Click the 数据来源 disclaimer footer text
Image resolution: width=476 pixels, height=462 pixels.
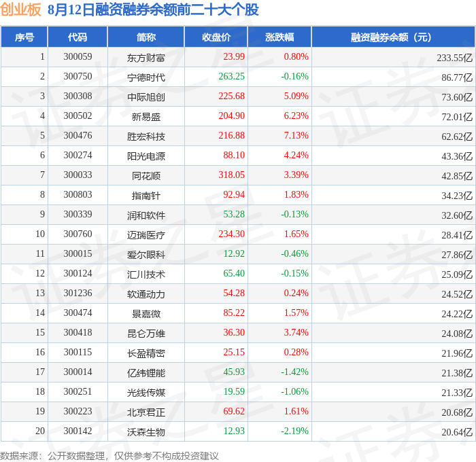pyautogui.click(x=109, y=456)
